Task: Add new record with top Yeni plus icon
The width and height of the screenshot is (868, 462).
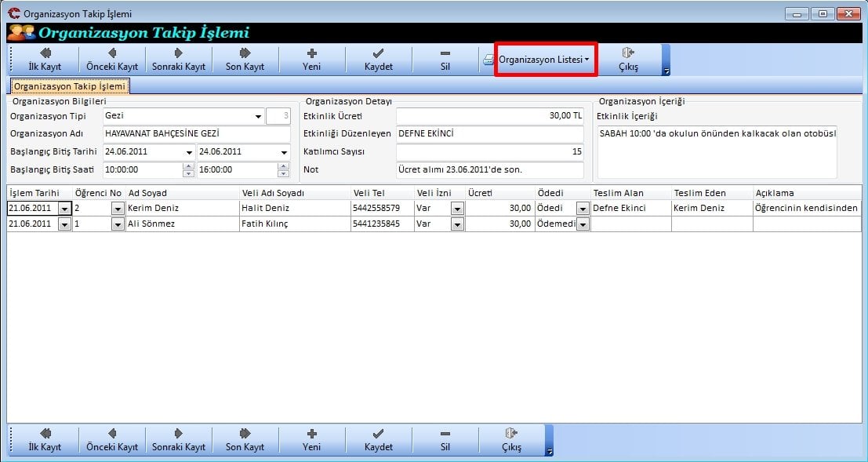Action: [311, 53]
